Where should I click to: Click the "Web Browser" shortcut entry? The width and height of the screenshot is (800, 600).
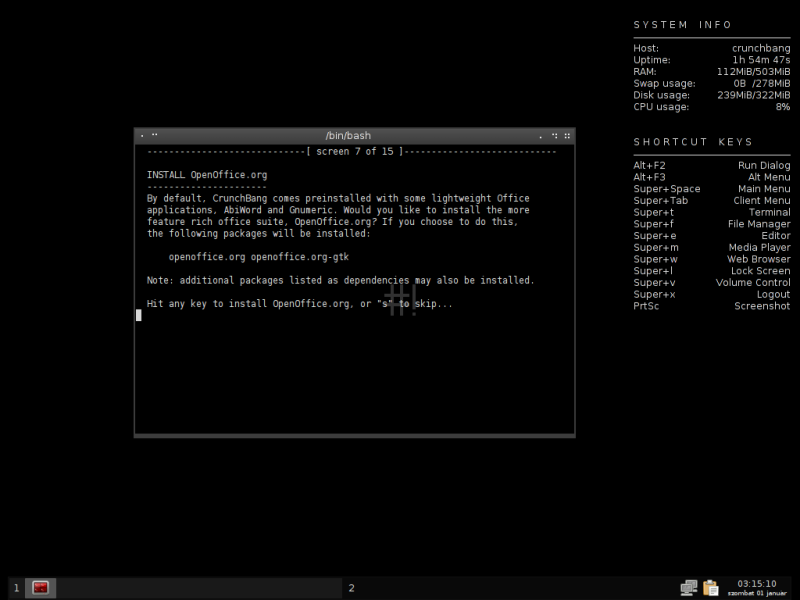[x=759, y=259]
